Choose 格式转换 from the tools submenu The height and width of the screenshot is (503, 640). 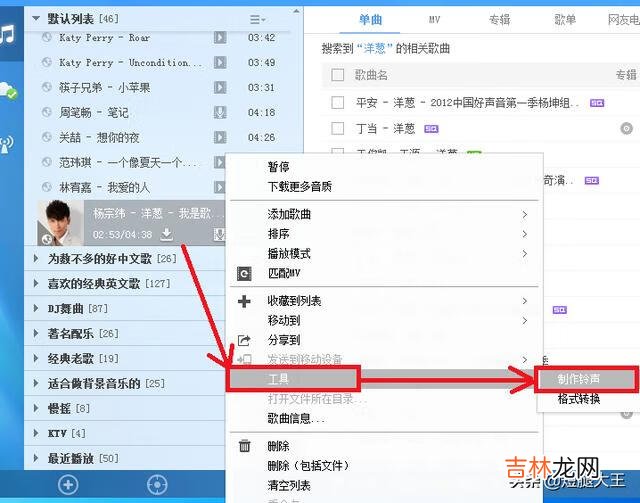[579, 399]
